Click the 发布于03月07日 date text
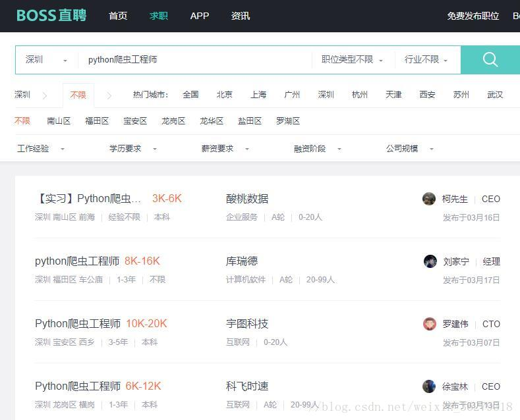The width and height of the screenshot is (520, 420). (471, 342)
